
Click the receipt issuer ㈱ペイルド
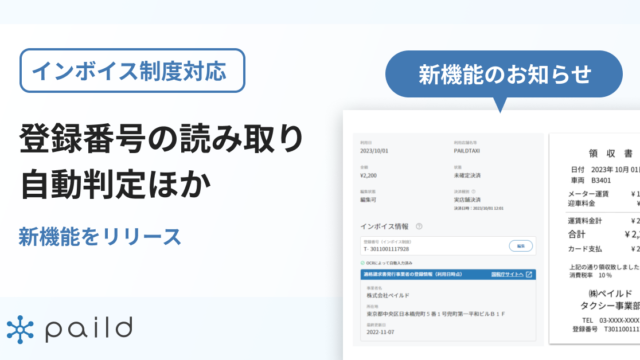click(x=610, y=293)
